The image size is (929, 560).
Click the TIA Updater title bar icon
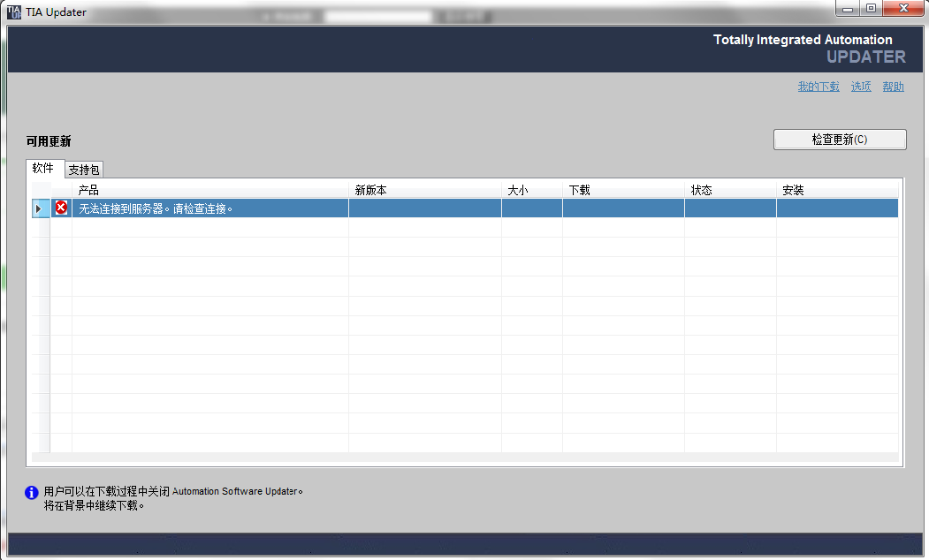click(13, 11)
